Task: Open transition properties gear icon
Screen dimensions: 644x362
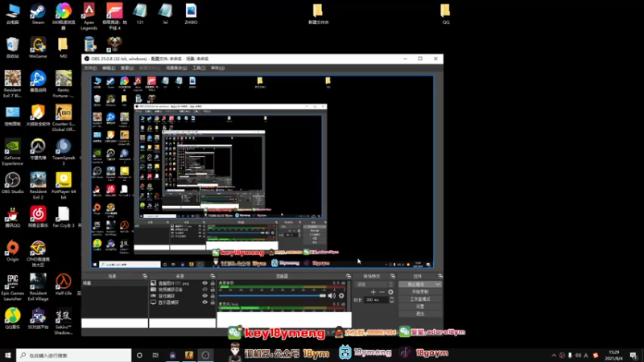Action: point(390,292)
